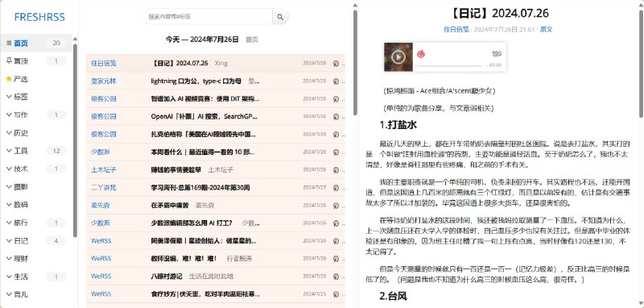Expand the 历史 category chevron
The image size is (644, 308).
(x=9, y=133)
